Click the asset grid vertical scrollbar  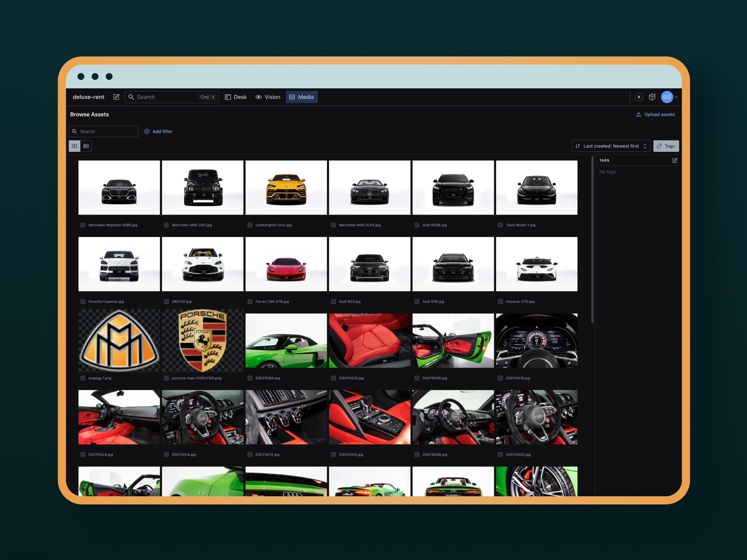click(x=592, y=240)
